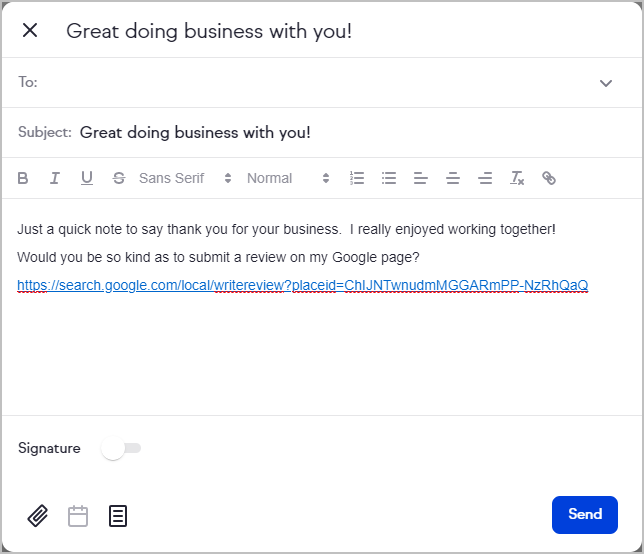Attach a file with the paperclip icon
This screenshot has height=554, width=644.
pos(38,515)
